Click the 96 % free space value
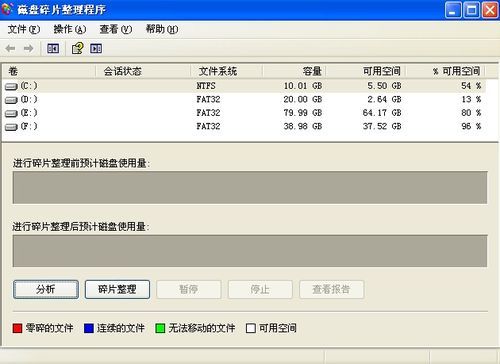Image resolution: width=500 pixels, height=364 pixels. (x=471, y=126)
